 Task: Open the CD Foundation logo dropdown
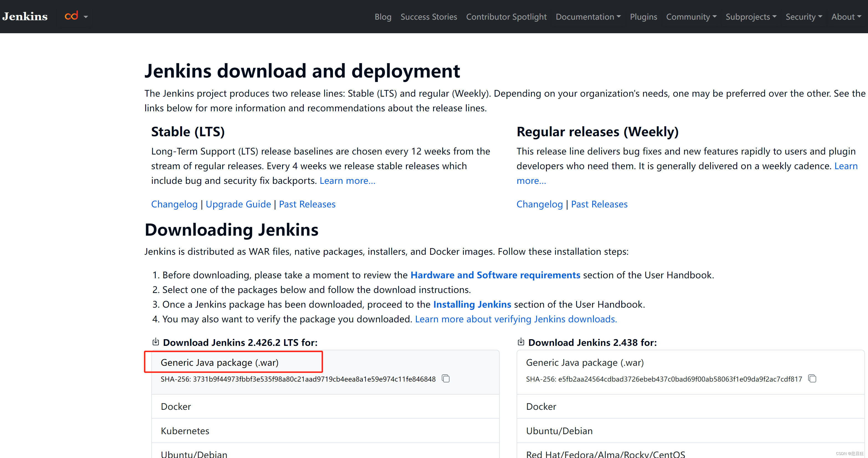[x=72, y=16]
